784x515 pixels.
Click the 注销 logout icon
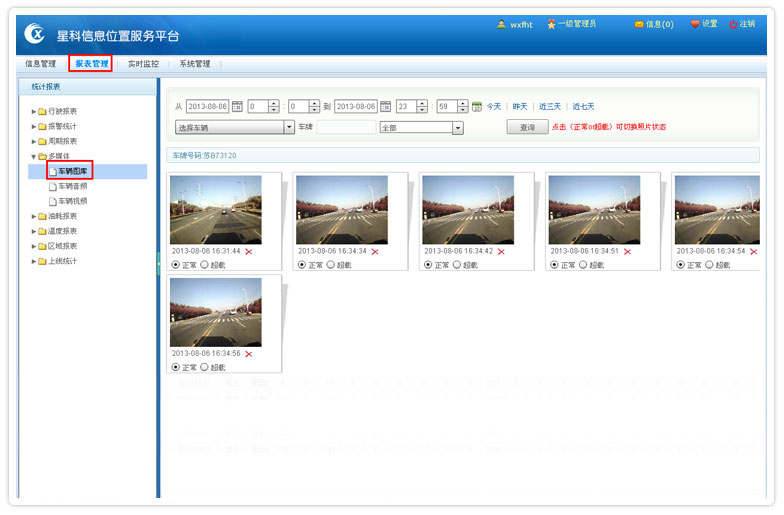[x=734, y=24]
